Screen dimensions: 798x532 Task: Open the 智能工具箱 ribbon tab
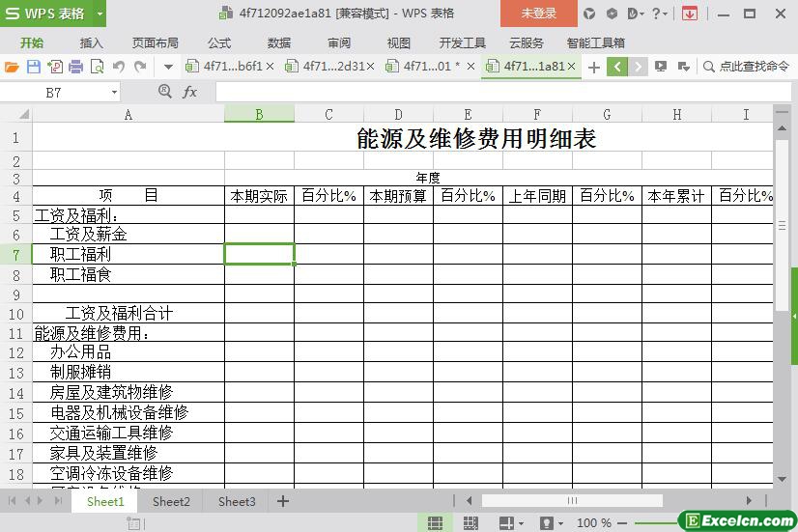[x=596, y=42]
